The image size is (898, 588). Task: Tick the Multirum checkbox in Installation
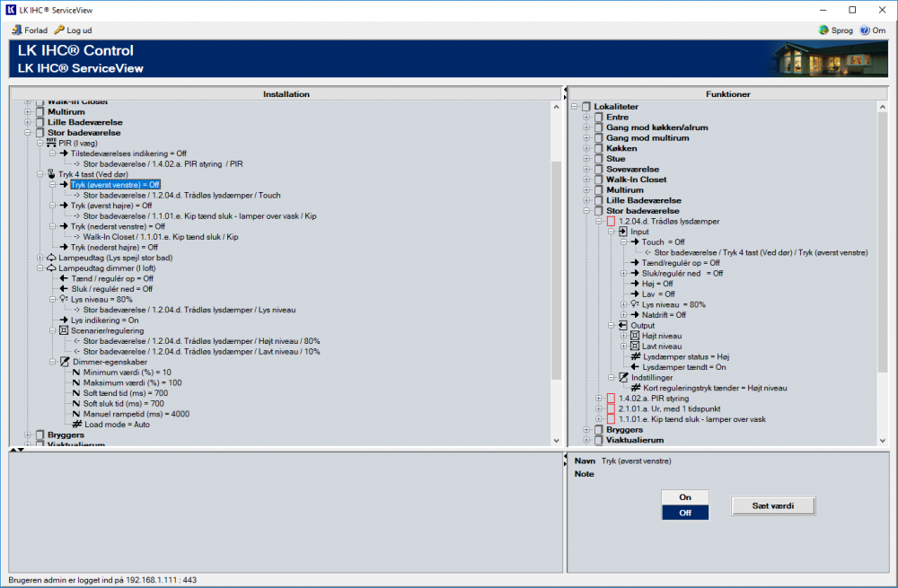(40, 111)
